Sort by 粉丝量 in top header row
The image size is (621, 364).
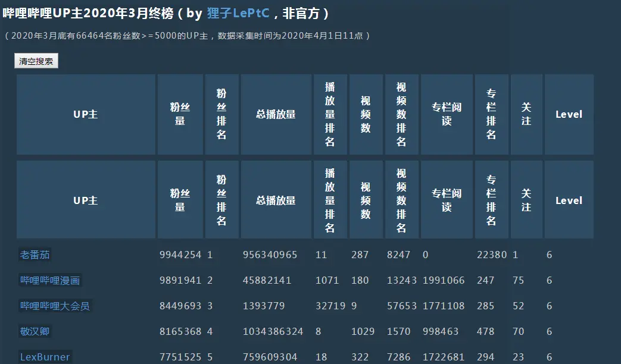[180, 114]
